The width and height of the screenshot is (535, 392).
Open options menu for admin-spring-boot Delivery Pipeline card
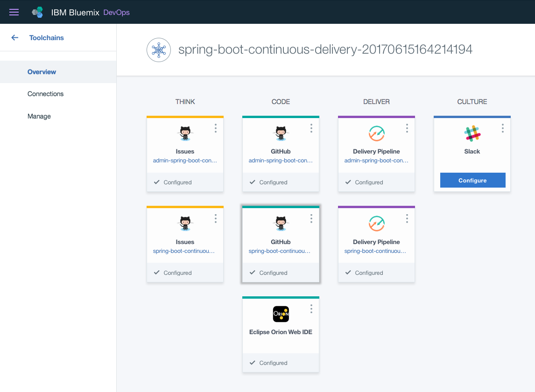(x=407, y=128)
